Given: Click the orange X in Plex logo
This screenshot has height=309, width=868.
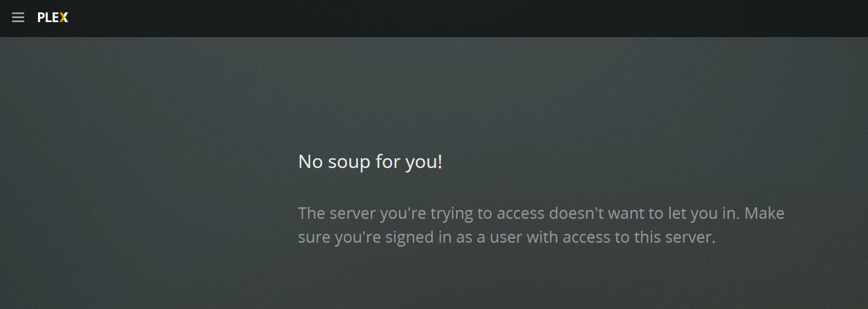Looking at the screenshot, I should pos(64,18).
